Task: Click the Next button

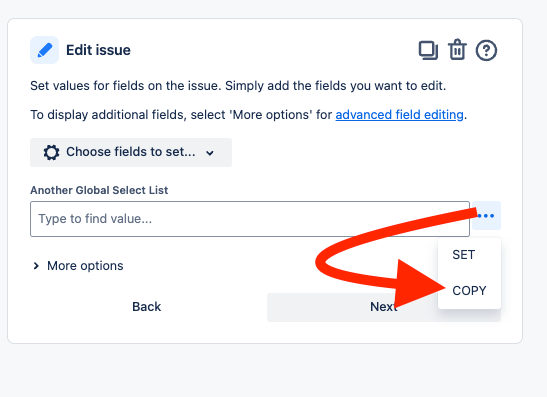Action: click(384, 307)
